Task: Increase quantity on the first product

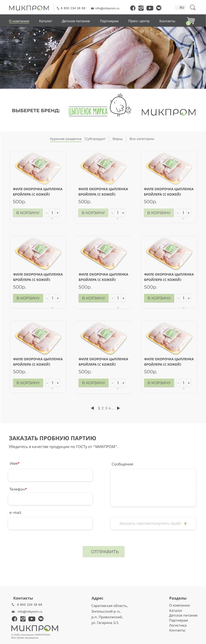Action: pos(58,213)
